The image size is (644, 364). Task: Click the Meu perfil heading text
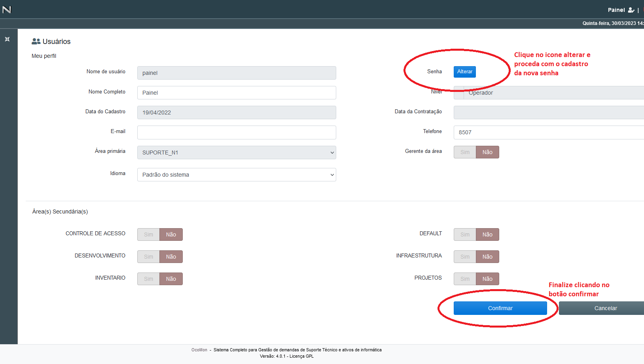coord(44,56)
